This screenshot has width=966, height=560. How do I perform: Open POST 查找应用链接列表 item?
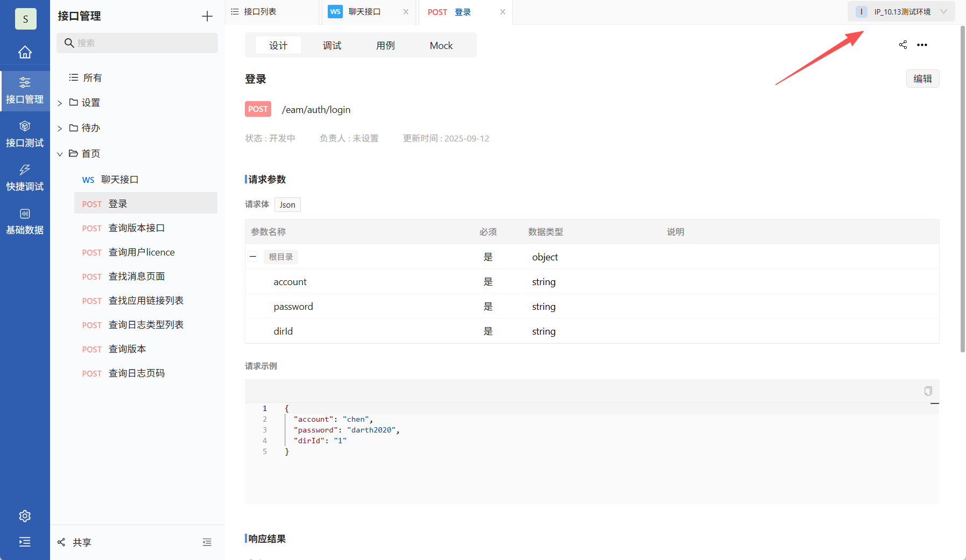[x=146, y=301]
